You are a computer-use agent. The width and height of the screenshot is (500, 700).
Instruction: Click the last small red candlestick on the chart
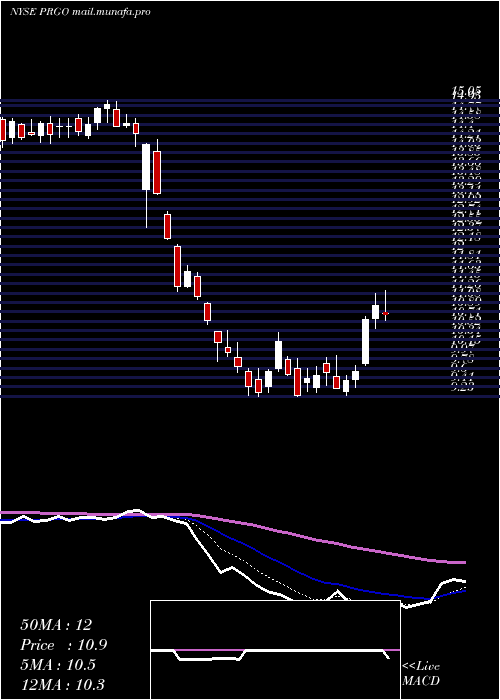[x=385, y=313]
